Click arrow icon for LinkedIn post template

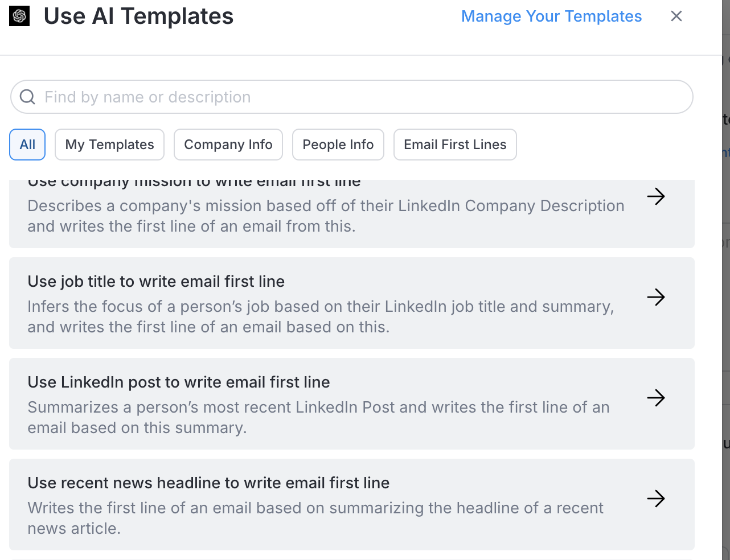point(656,398)
